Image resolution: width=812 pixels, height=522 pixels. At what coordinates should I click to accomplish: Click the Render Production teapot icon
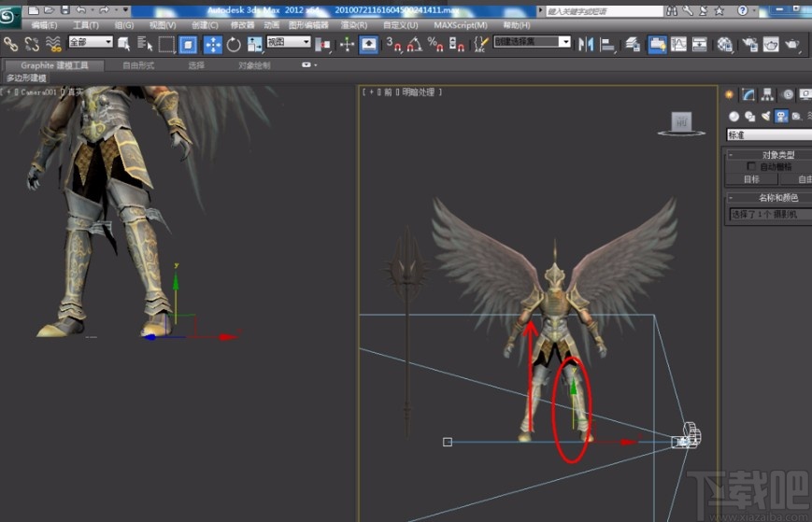pyautogui.click(x=792, y=45)
